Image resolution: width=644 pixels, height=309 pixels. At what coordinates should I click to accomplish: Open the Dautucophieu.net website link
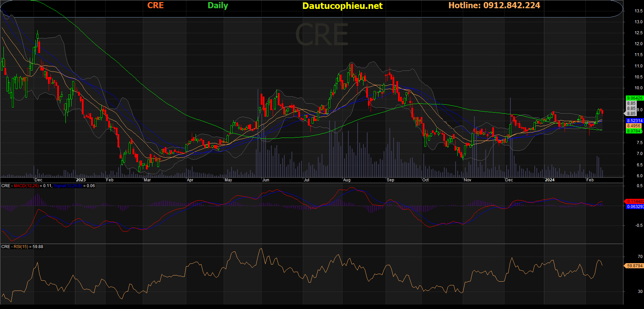[342, 6]
